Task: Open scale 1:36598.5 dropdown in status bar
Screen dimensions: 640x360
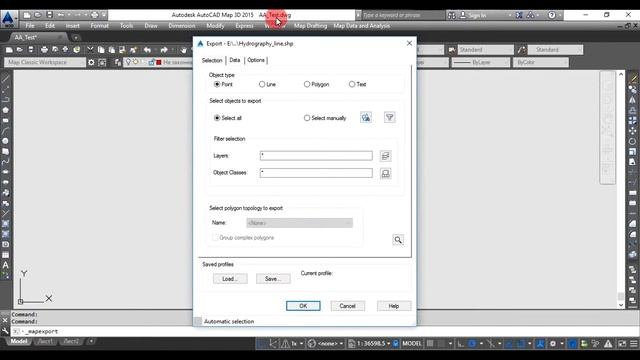Action: coord(373,344)
